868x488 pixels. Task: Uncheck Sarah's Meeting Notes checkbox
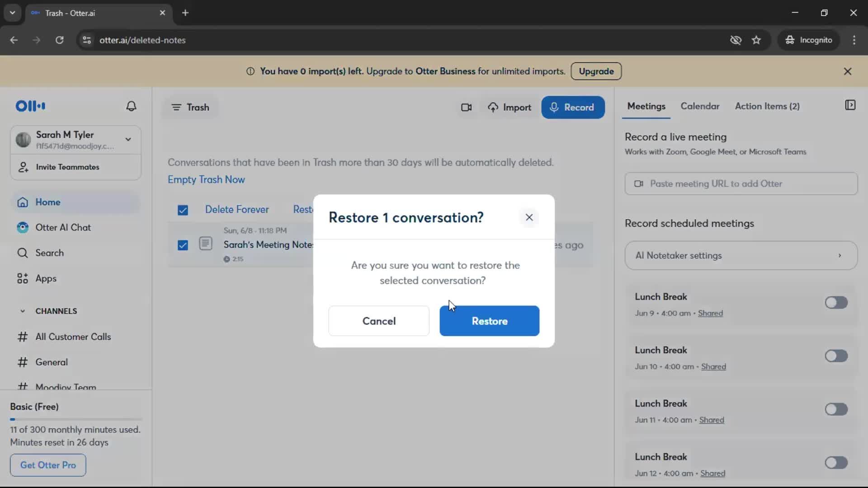coord(183,245)
